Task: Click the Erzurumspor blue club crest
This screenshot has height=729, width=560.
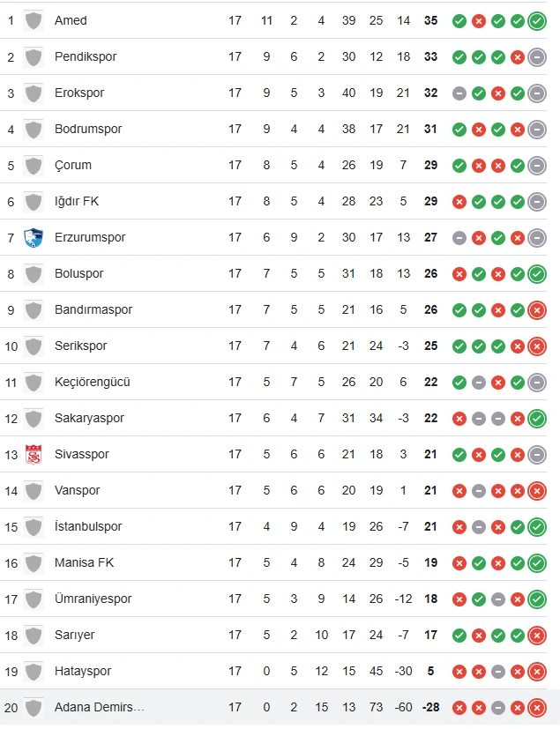Action: coord(33,237)
